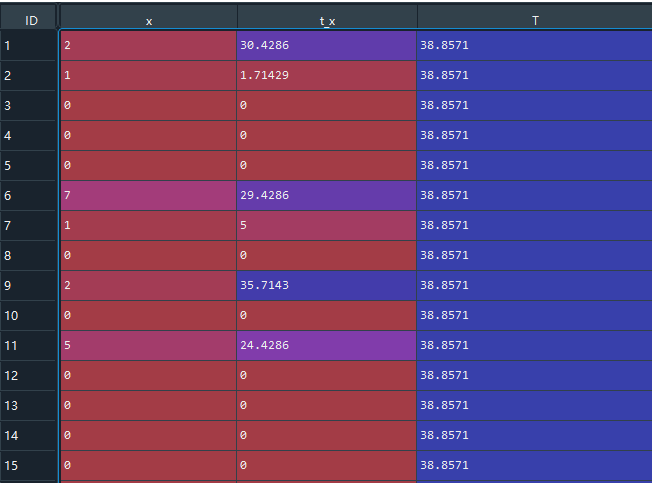Select row header 15
This screenshot has width=652, height=483.
coord(28,465)
